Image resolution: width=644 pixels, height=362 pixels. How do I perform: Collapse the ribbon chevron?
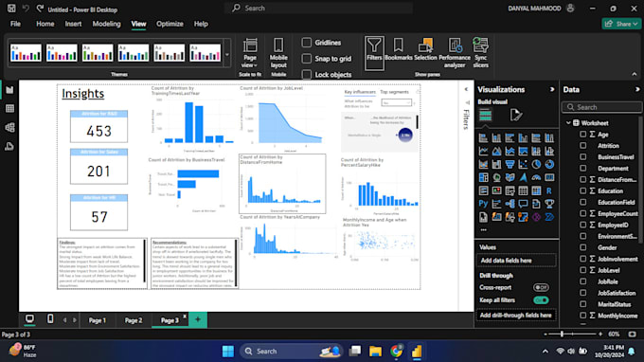pos(635,74)
